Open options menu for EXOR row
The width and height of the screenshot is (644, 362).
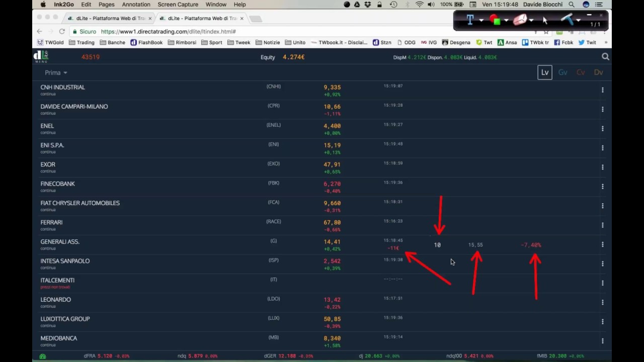[x=602, y=167]
